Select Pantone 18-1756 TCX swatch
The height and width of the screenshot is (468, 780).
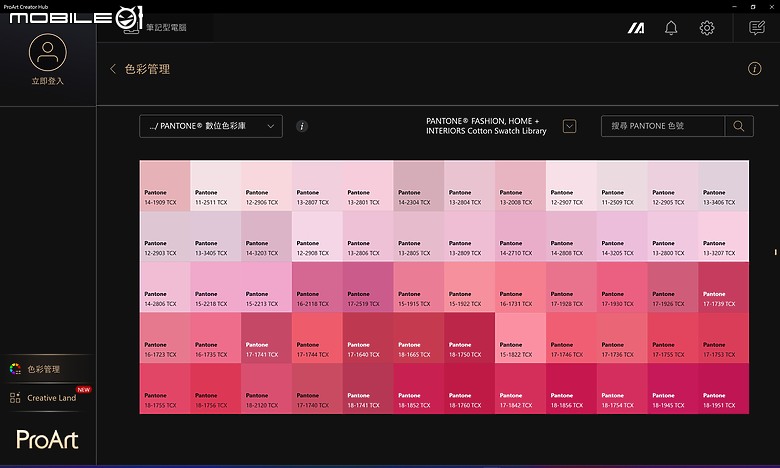(x=215, y=388)
